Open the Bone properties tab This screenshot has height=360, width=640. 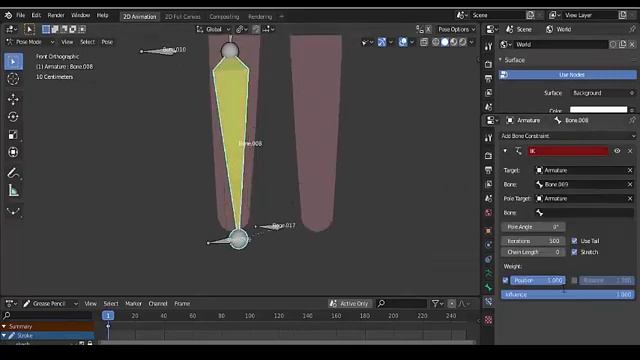[x=489, y=288]
